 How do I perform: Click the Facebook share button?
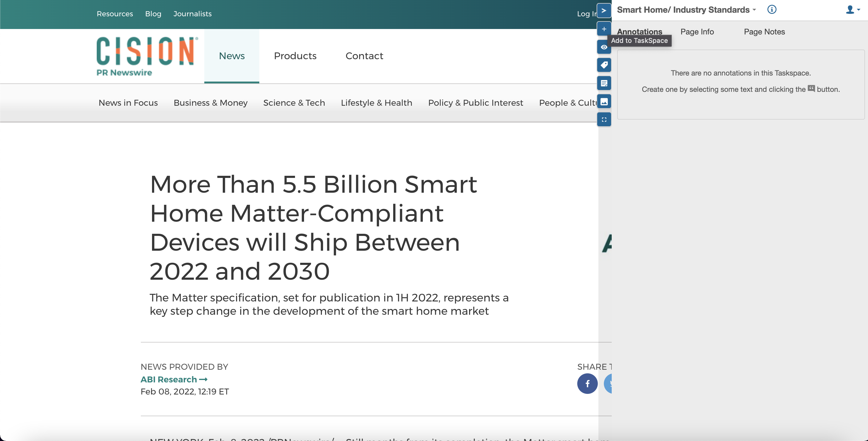point(587,384)
